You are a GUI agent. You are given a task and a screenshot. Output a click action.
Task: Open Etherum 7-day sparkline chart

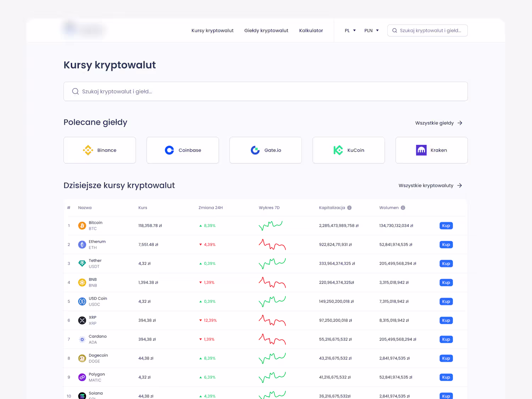(272, 244)
